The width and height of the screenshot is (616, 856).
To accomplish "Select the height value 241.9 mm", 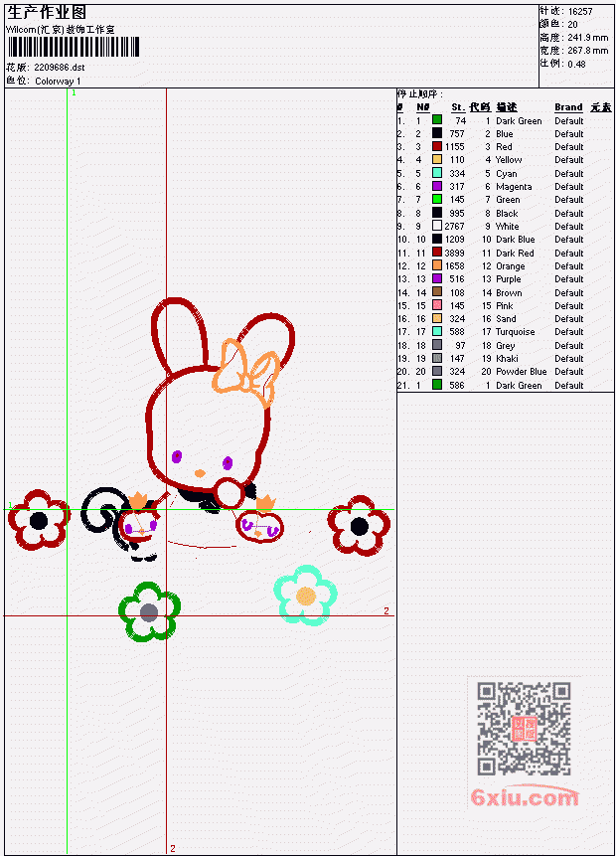I will coord(587,37).
